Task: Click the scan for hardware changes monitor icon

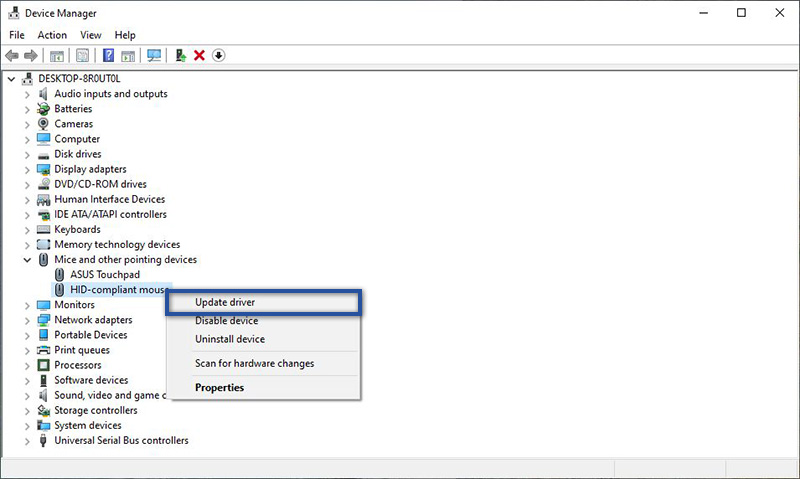Action: pyautogui.click(x=154, y=55)
